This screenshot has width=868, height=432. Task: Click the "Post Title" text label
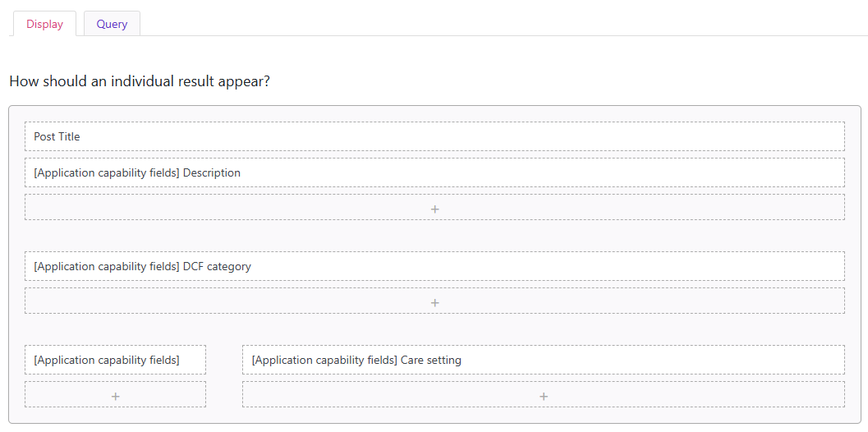pyautogui.click(x=57, y=136)
